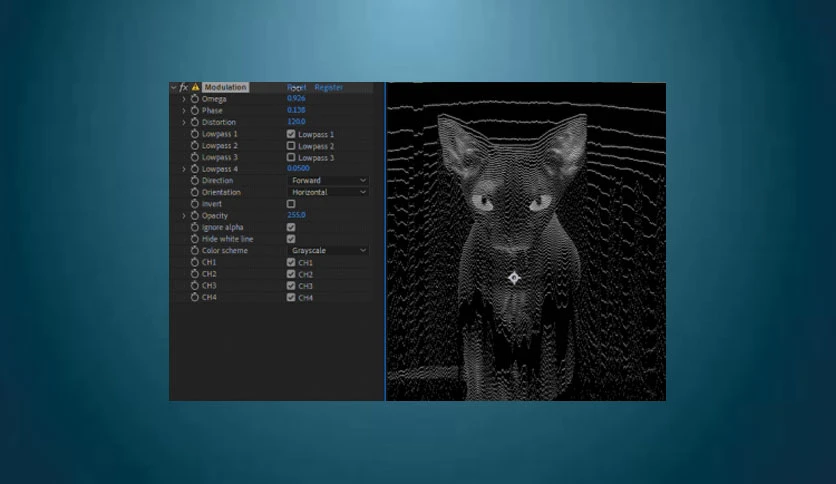
Task: Uncheck the CH1 channel checkbox
Action: pos(291,262)
